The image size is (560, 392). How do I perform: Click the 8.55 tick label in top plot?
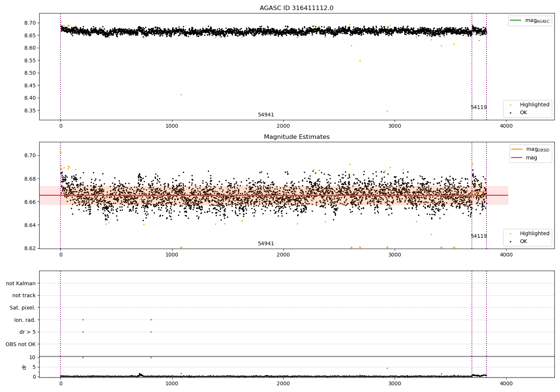tap(29, 60)
